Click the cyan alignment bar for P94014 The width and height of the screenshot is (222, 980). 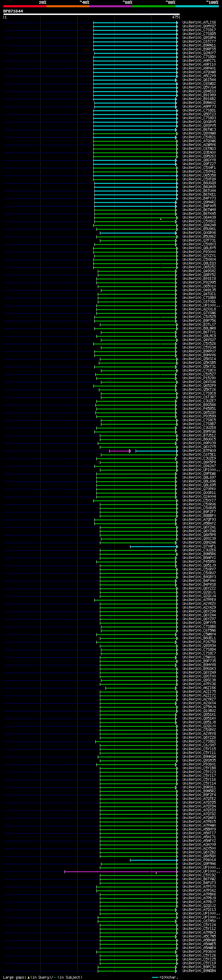click(x=154, y=860)
